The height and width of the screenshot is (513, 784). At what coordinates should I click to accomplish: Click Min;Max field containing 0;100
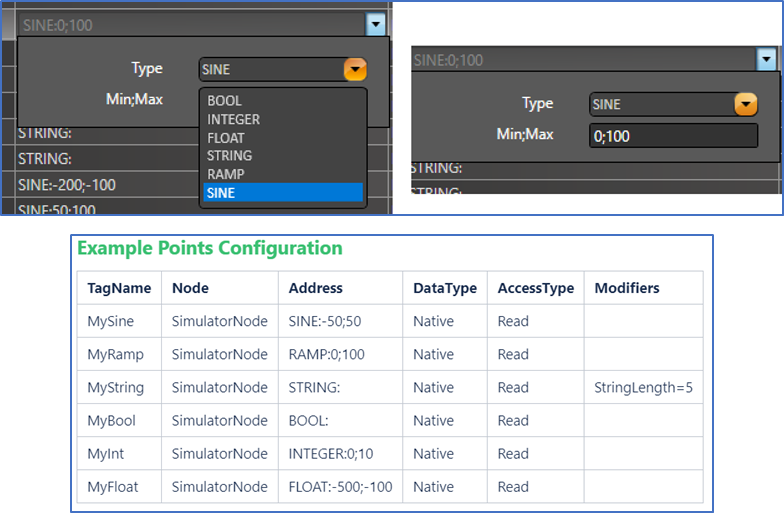click(x=672, y=136)
